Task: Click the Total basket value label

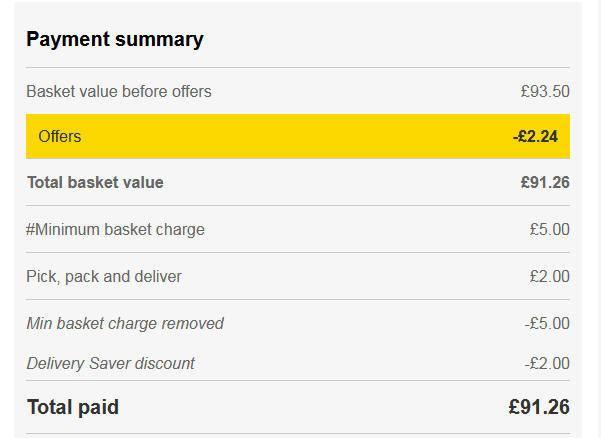Action: [x=95, y=182]
